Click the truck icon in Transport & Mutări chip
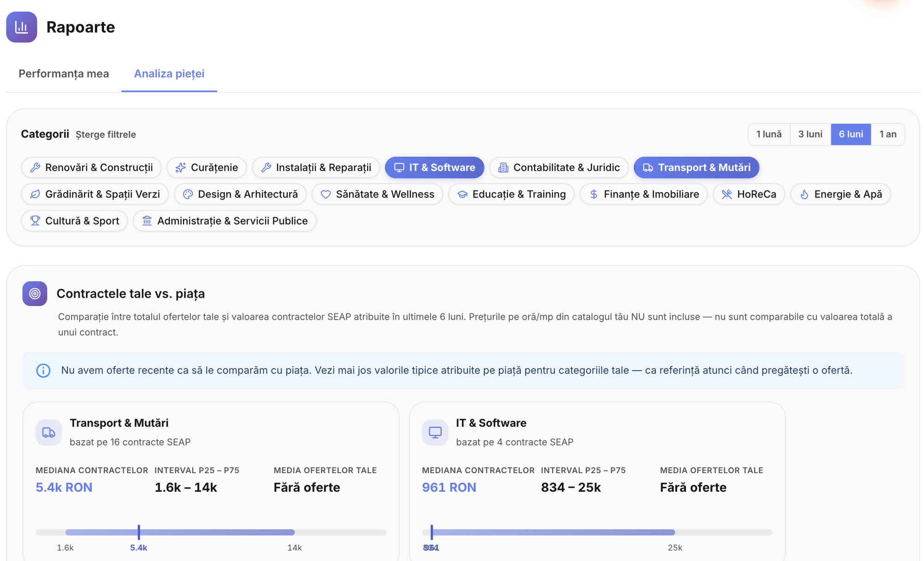Screen dimensions: 924x561 click(648, 168)
